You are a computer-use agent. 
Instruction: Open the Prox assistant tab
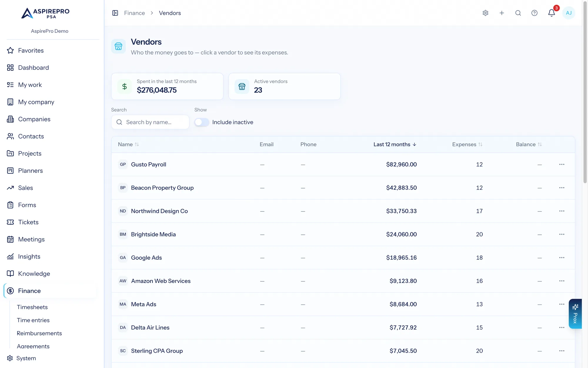(x=575, y=314)
